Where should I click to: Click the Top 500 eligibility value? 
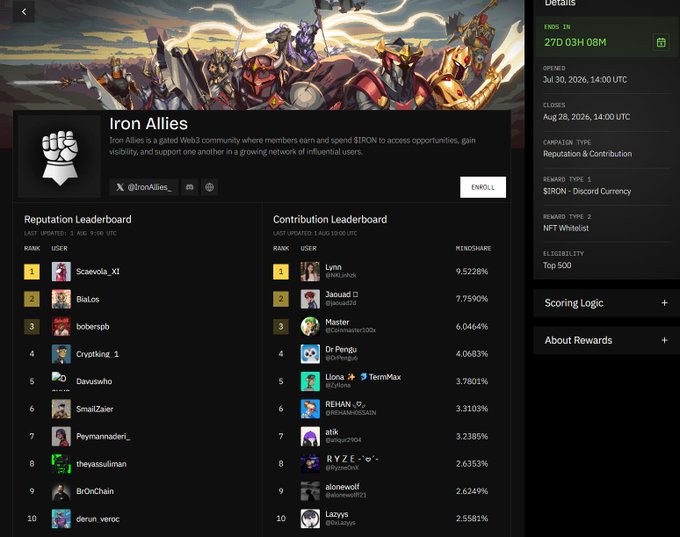[557, 265]
